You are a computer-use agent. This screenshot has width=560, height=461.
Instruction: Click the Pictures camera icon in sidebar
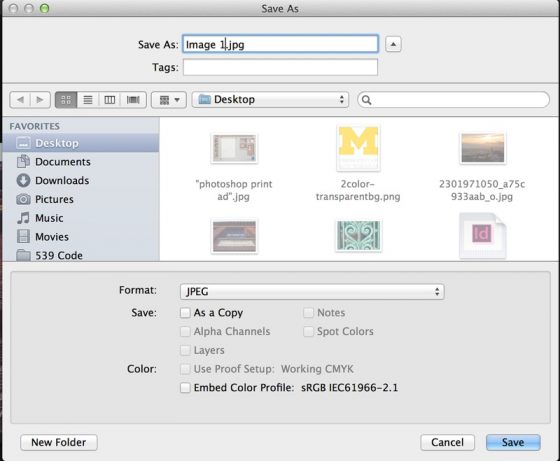(23, 199)
